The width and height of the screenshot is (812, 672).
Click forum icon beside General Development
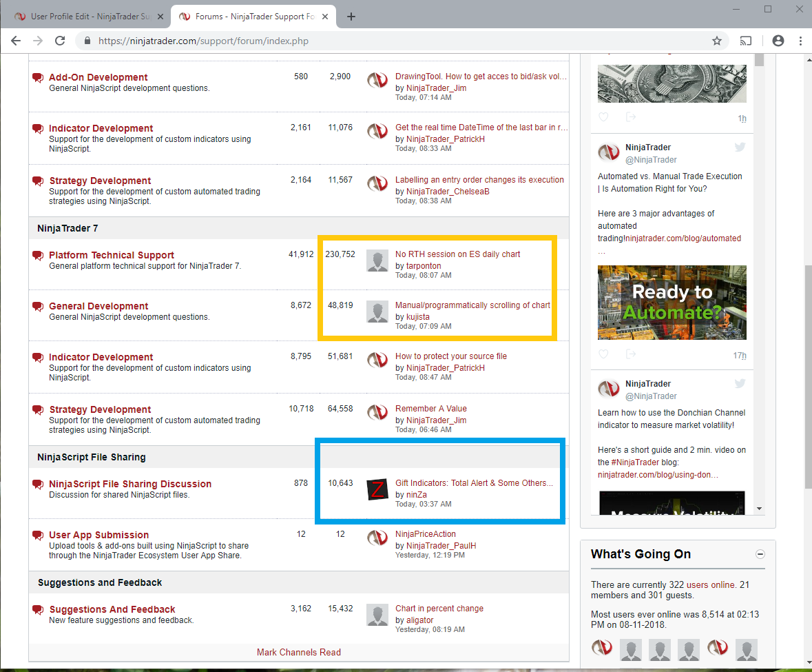pos(38,307)
